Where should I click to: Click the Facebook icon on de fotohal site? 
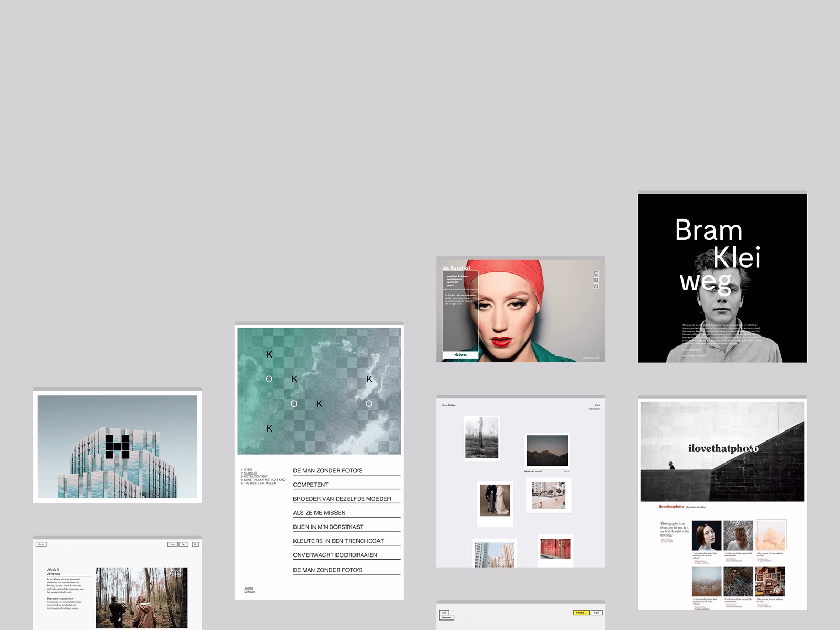tap(596, 280)
